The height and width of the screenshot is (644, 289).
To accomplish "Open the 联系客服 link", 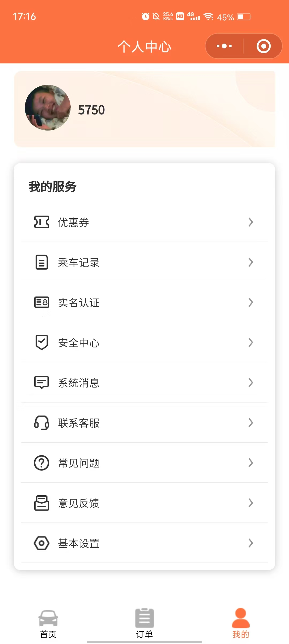I will click(79, 423).
